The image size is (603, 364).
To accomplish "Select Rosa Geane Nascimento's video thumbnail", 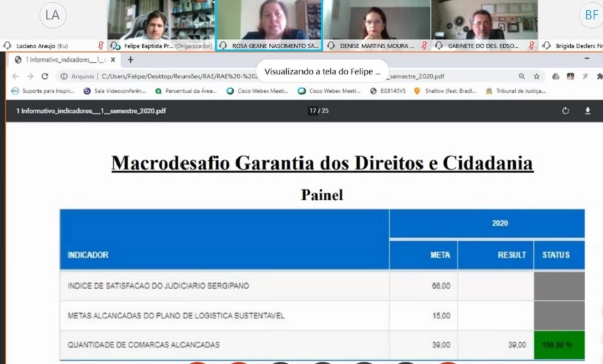I will pyautogui.click(x=269, y=20).
